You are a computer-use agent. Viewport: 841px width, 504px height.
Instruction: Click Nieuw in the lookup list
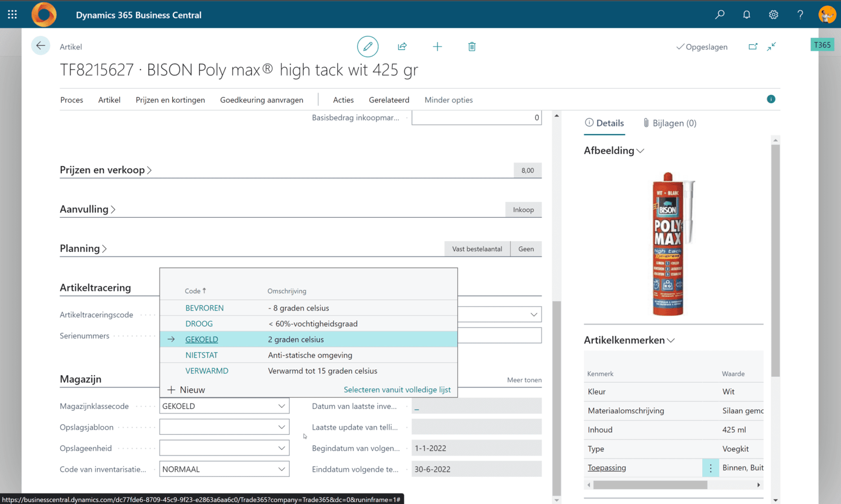click(186, 390)
